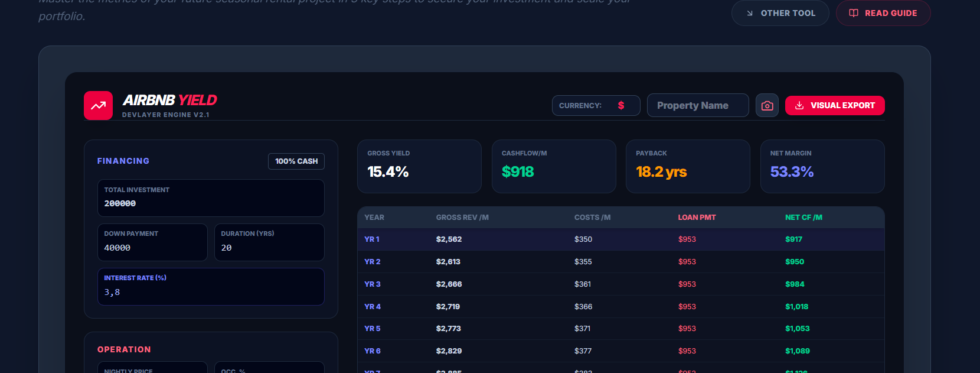Click loan payment $953 in YR 1 row

[x=687, y=239]
